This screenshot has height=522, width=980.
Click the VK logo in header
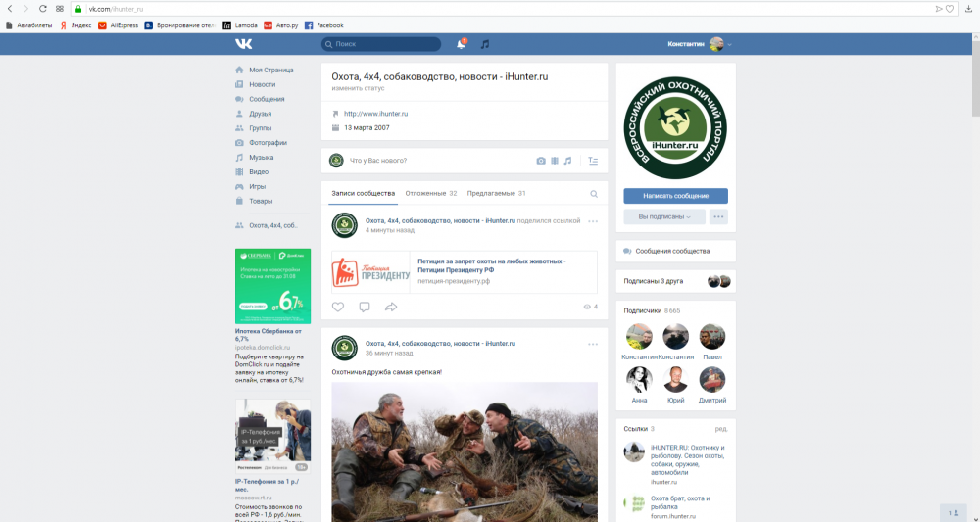point(243,44)
